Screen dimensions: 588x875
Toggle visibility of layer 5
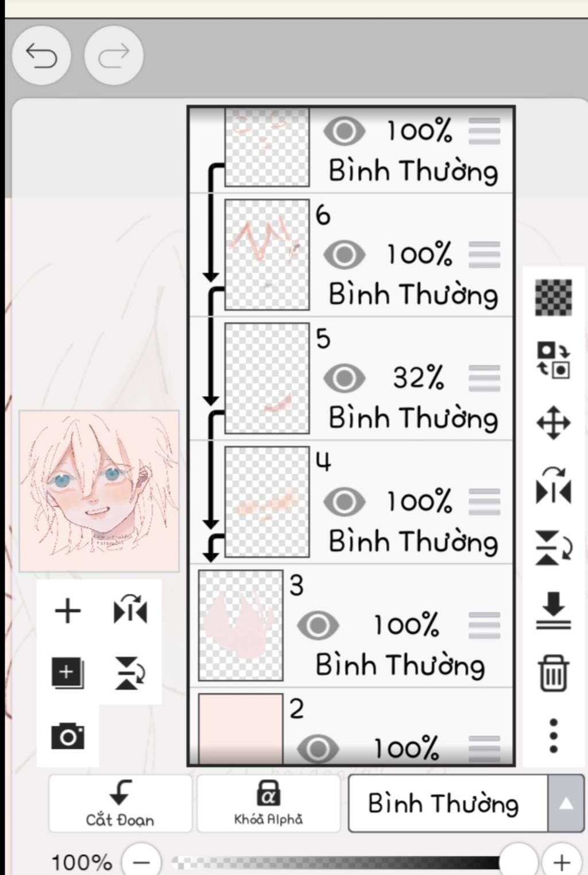point(345,378)
